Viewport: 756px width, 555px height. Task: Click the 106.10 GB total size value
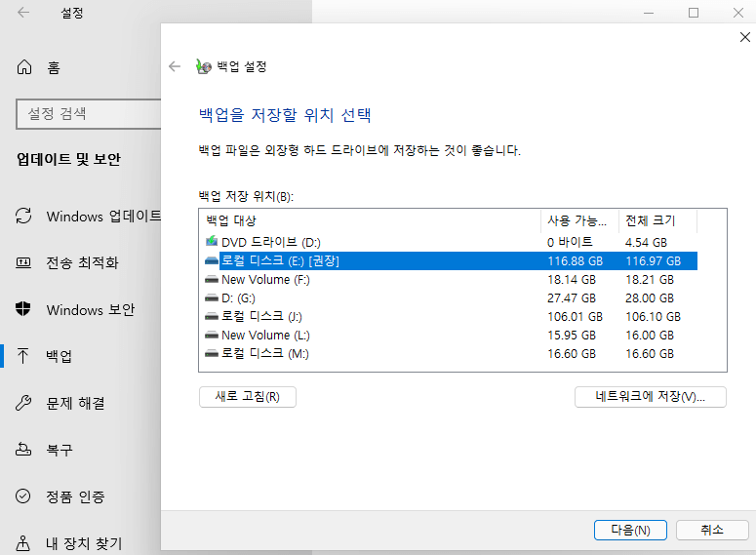[654, 316]
